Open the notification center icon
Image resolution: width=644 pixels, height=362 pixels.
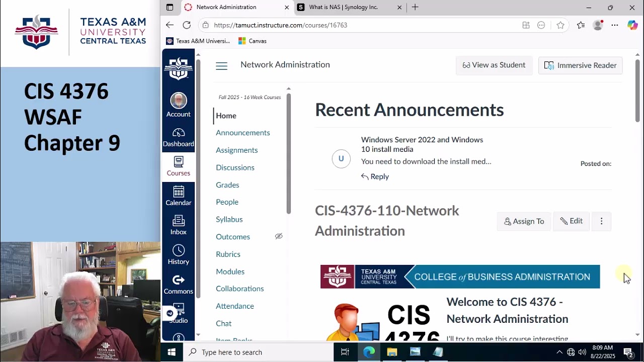click(628, 352)
